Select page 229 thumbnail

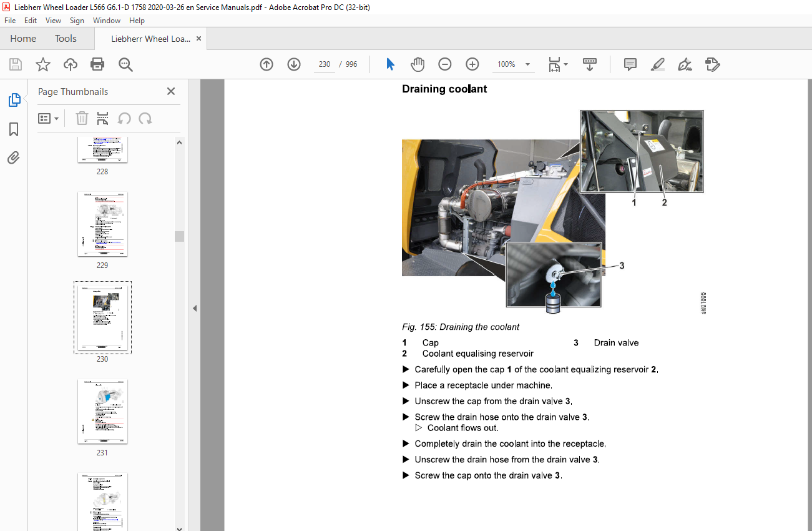(x=102, y=224)
